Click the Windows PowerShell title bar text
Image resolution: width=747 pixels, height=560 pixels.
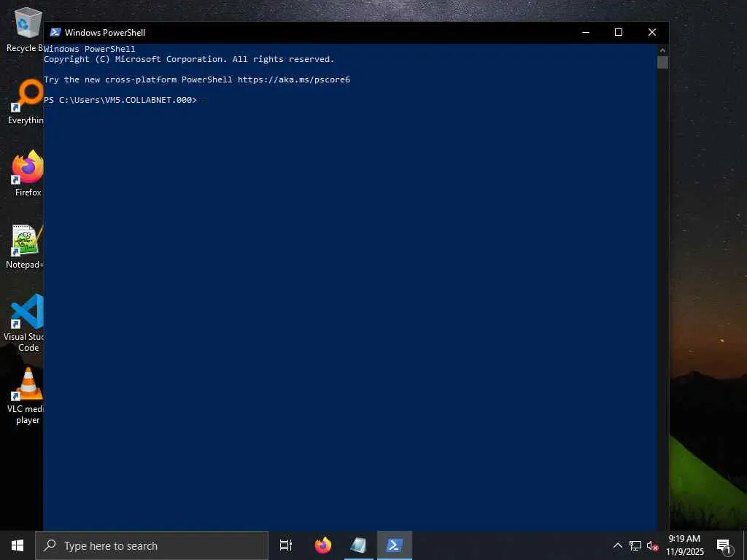105,32
